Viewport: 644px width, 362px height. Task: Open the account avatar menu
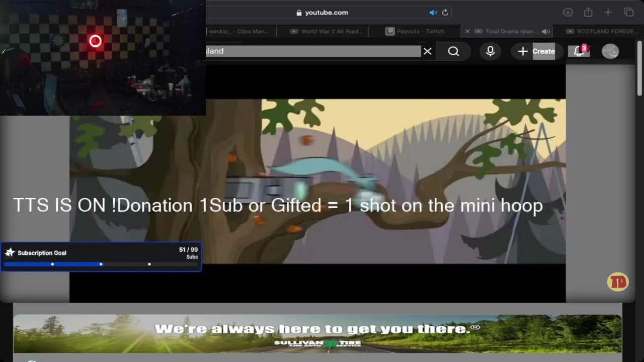pos(610,51)
